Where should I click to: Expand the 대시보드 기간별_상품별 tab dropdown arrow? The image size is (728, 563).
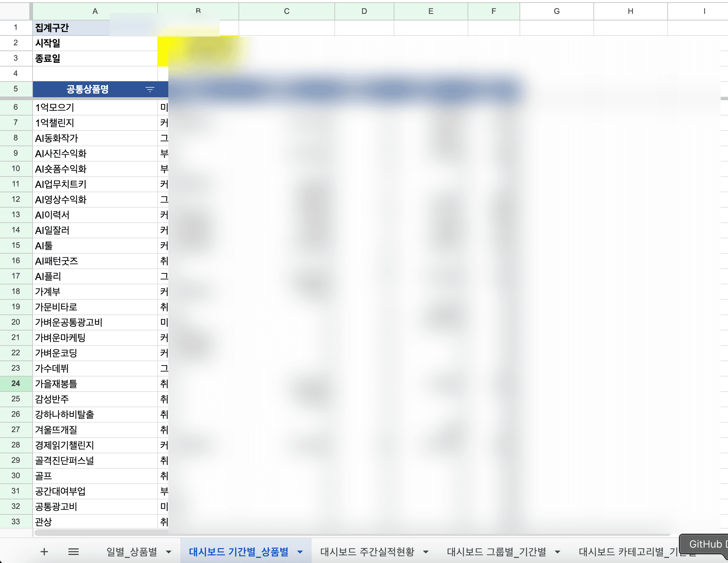pos(300,552)
